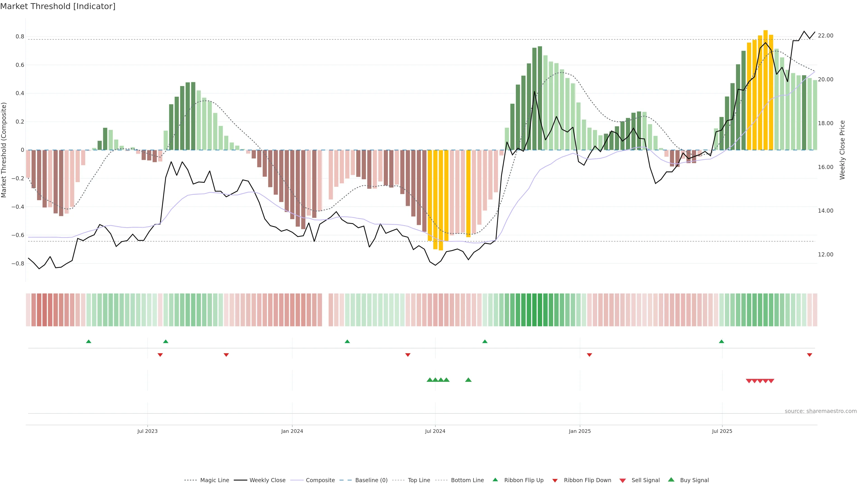868x488 pixels.
Task: Click the Ribbon Flip Down marker near Jan 2025
Action: click(x=589, y=355)
